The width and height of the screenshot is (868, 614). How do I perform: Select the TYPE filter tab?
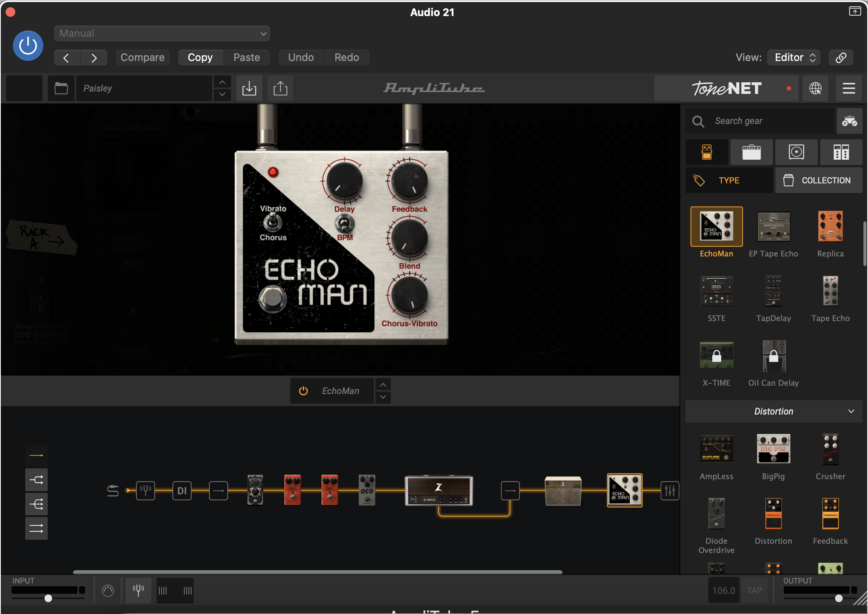[x=729, y=181]
